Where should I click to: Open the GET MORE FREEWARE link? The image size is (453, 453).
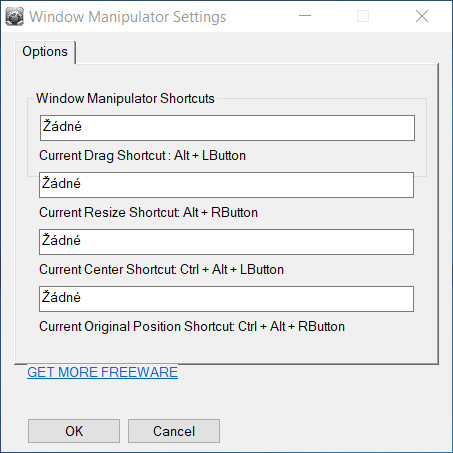point(103,372)
